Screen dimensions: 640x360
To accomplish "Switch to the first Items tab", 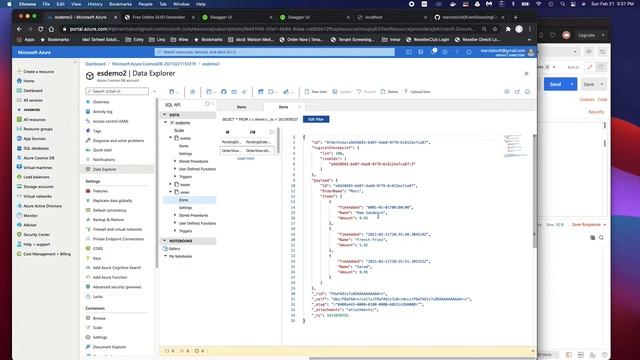I will pyautogui.click(x=241, y=107).
